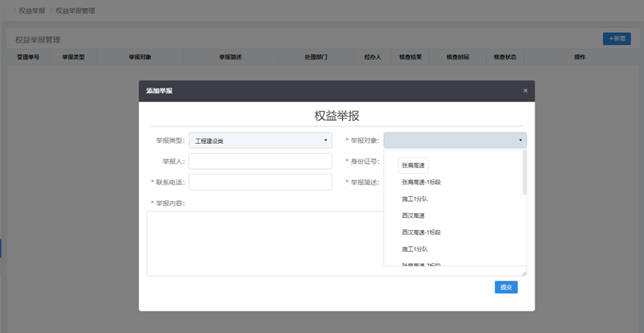Click the dropdown list's vertical scrollbar
This screenshot has height=333, width=644.
click(x=525, y=173)
